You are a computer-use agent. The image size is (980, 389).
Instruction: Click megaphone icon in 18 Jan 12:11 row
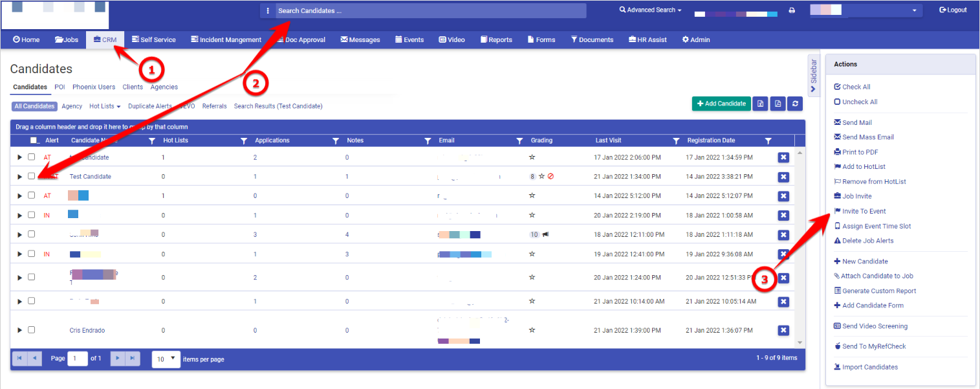(x=545, y=234)
